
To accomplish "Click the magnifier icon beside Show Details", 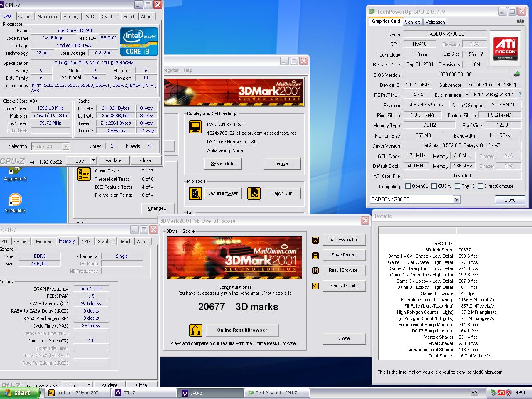I will coord(315,286).
